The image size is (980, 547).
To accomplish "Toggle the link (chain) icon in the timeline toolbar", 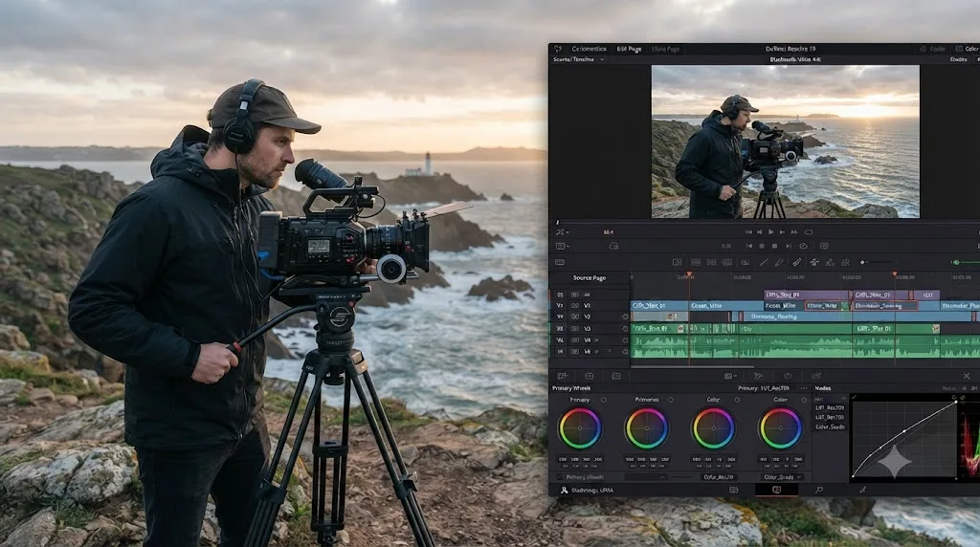I will click(x=745, y=262).
